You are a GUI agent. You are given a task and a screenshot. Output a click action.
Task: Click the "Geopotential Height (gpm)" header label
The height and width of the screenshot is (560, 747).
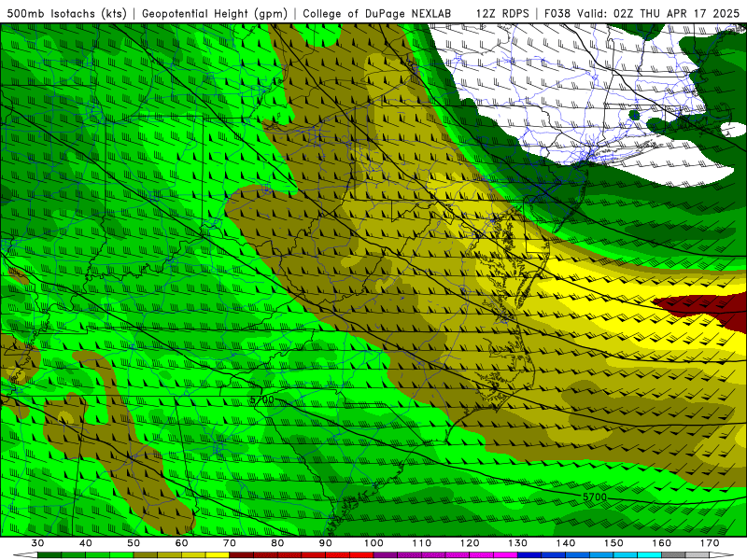215,14
